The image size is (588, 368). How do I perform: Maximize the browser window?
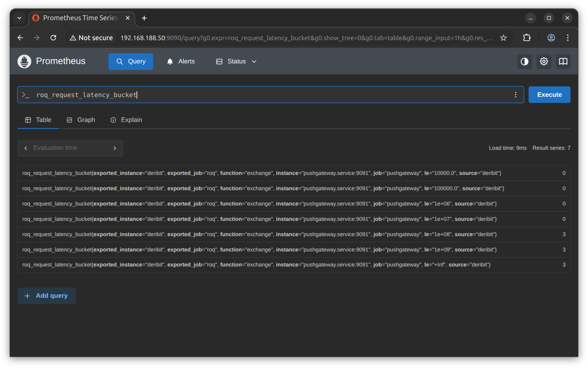[549, 18]
